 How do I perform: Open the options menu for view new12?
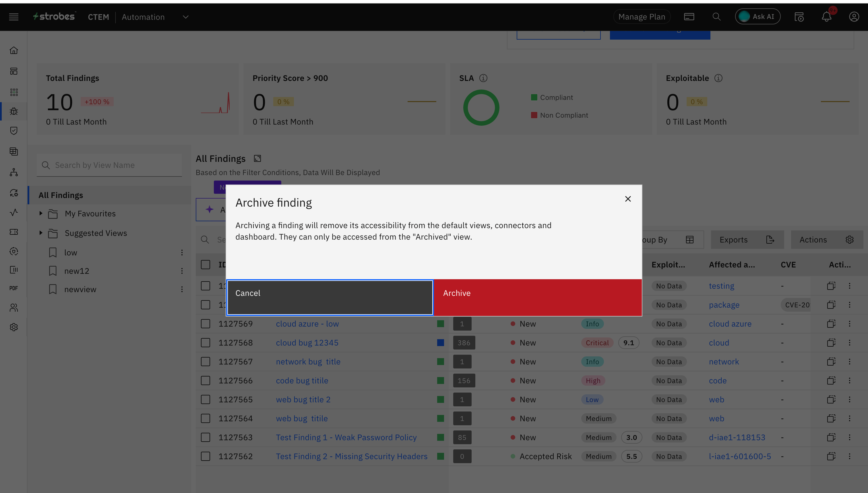click(182, 271)
